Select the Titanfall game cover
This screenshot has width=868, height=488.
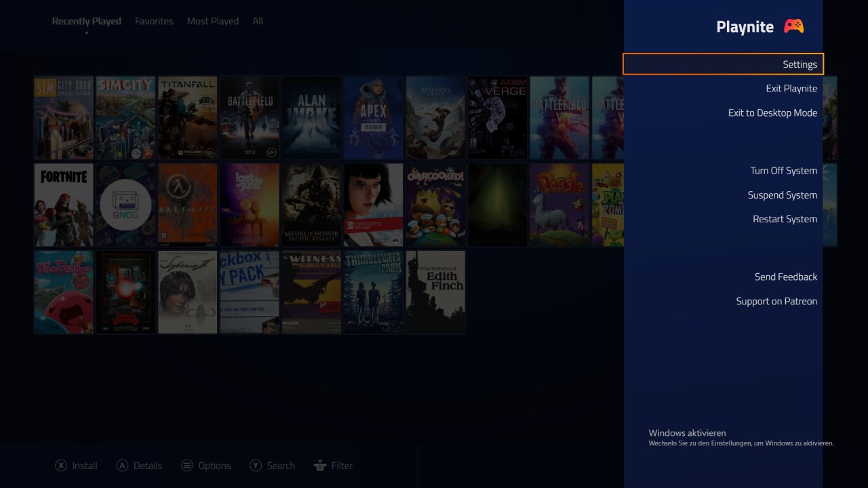click(188, 118)
